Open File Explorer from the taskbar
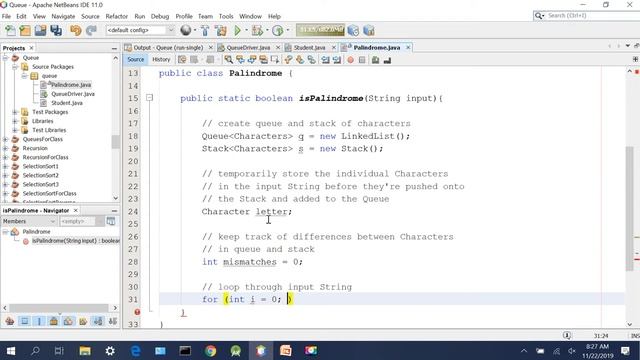Image resolution: width=640 pixels, height=360 pixels. (x=85, y=351)
